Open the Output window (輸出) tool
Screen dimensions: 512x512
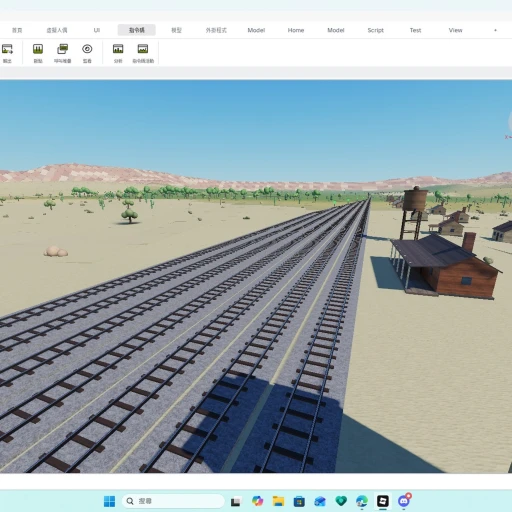pyautogui.click(x=7, y=53)
